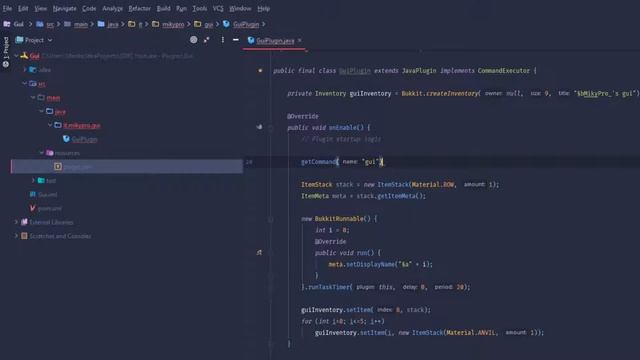Collapse the resources folder
Screen dimensions: 640x360
(42, 153)
